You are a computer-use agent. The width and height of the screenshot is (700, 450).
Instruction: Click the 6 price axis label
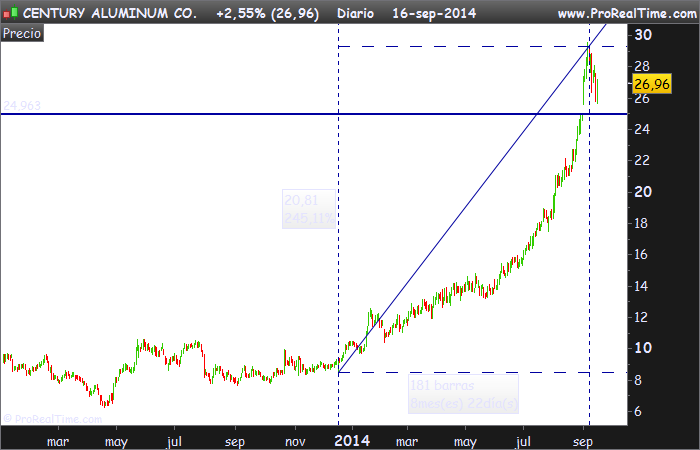tap(638, 411)
